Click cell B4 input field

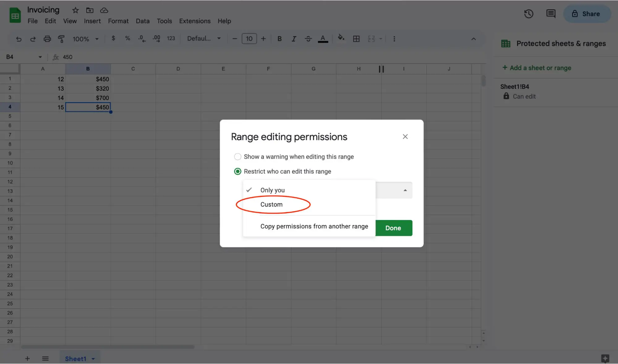pyautogui.click(x=87, y=107)
